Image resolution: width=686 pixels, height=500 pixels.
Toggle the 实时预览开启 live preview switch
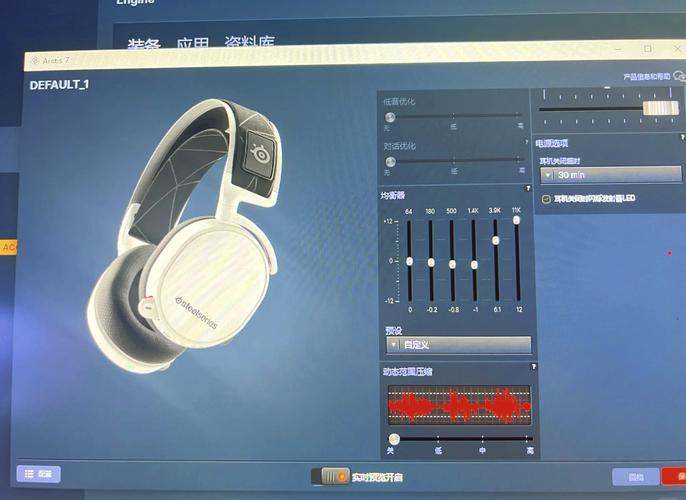(330, 476)
